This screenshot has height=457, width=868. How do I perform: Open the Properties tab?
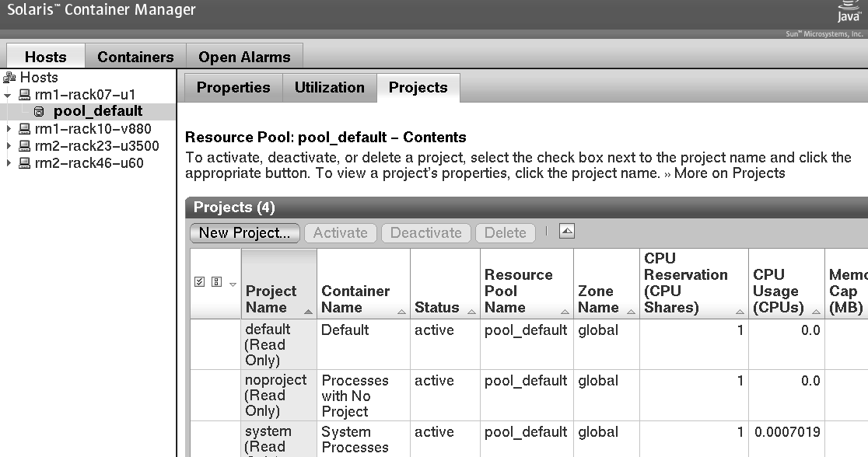[233, 87]
